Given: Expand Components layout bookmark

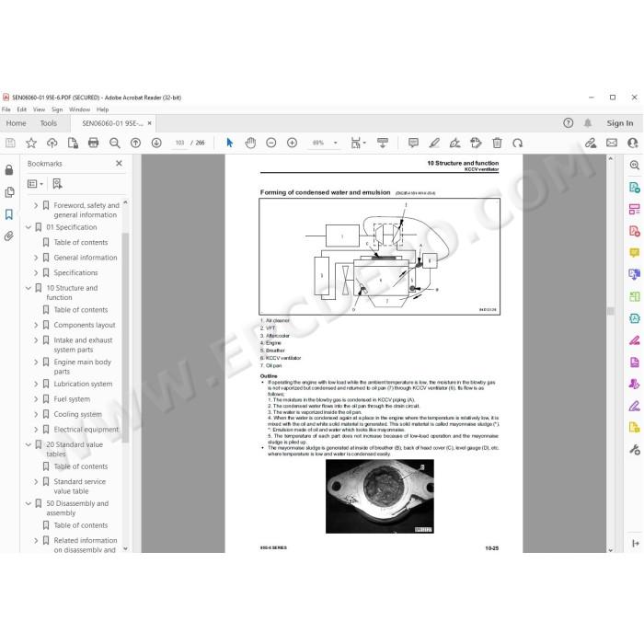Looking at the screenshot, I should [x=36, y=325].
